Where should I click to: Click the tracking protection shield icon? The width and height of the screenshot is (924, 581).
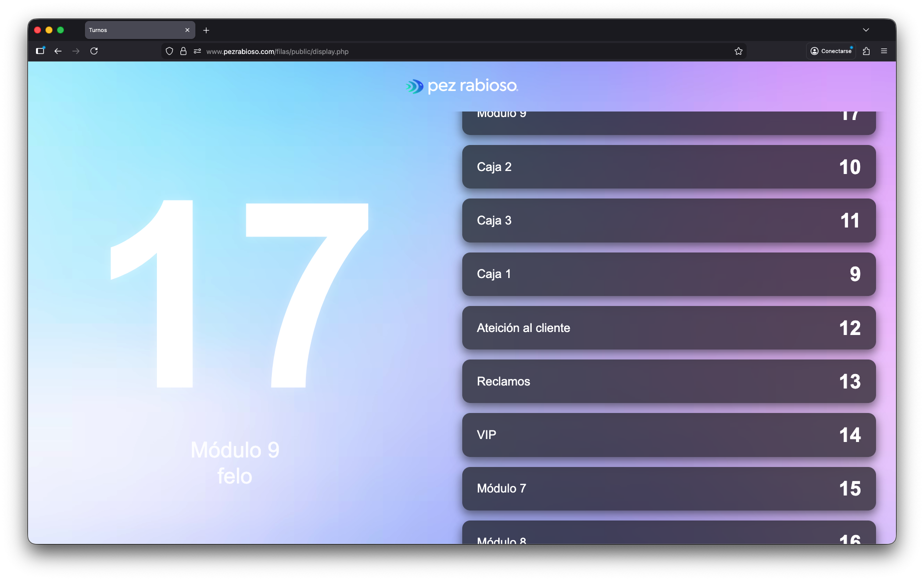point(169,51)
